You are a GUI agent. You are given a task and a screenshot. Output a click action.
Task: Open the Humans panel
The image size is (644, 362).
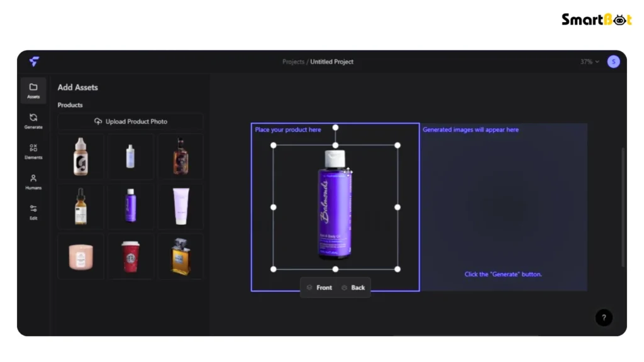pos(33,182)
